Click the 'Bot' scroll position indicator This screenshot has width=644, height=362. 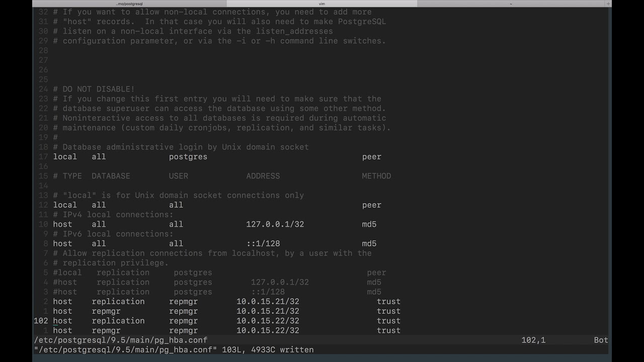coord(601,340)
